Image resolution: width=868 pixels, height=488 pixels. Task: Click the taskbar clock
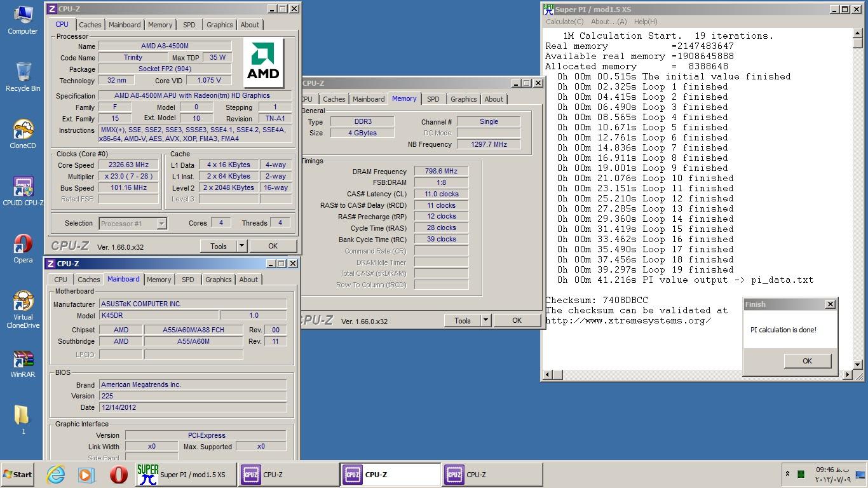[832, 475]
